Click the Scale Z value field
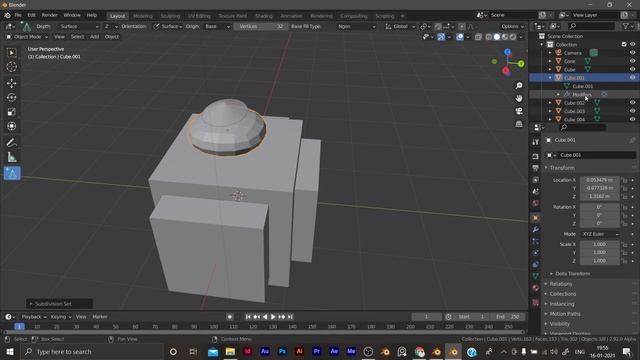 (x=599, y=260)
